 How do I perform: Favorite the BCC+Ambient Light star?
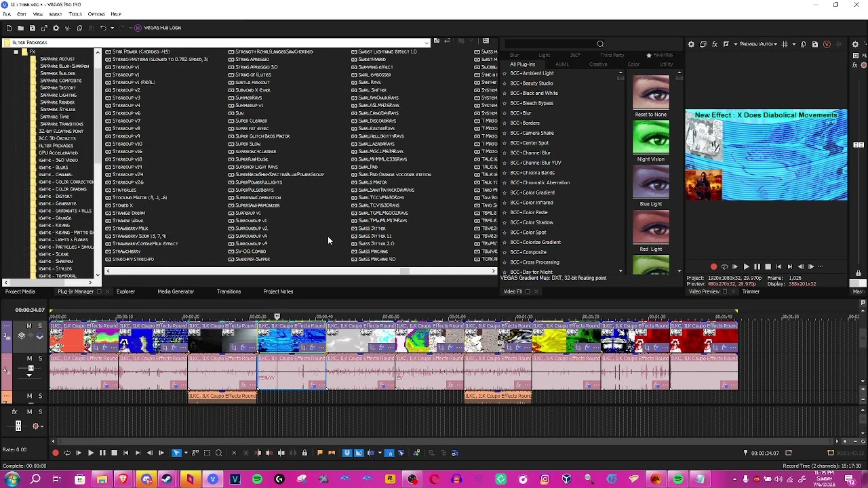(504, 73)
